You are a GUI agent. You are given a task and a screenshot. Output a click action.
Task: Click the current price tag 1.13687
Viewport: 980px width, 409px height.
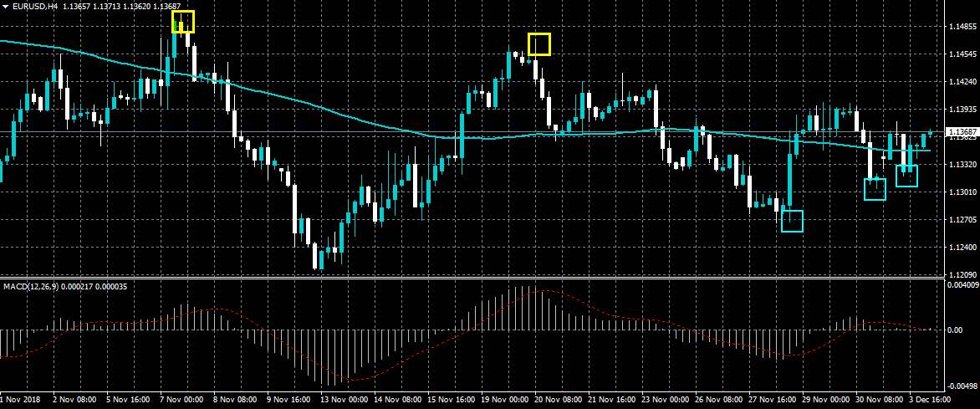[x=962, y=132]
